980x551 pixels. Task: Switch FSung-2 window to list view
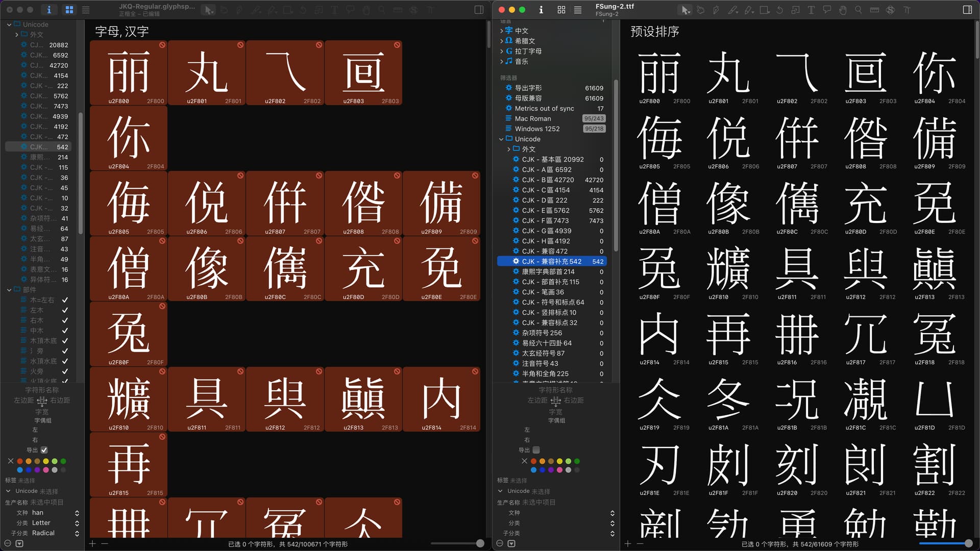(578, 10)
